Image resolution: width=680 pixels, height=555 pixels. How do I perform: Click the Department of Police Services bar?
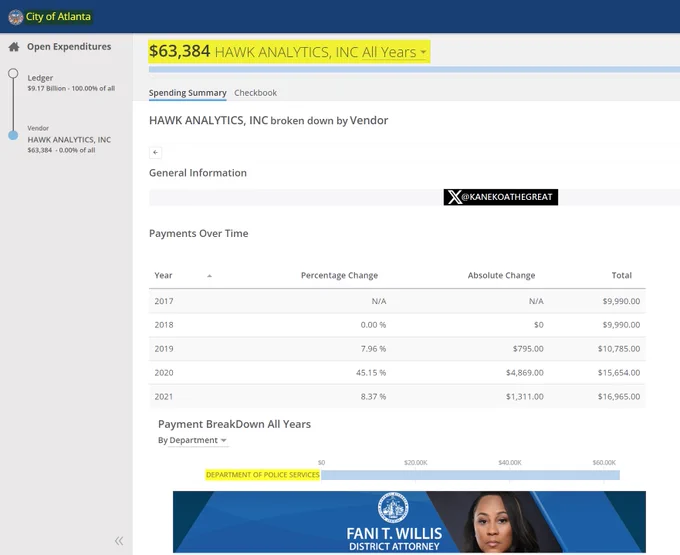pyautogui.click(x=470, y=475)
